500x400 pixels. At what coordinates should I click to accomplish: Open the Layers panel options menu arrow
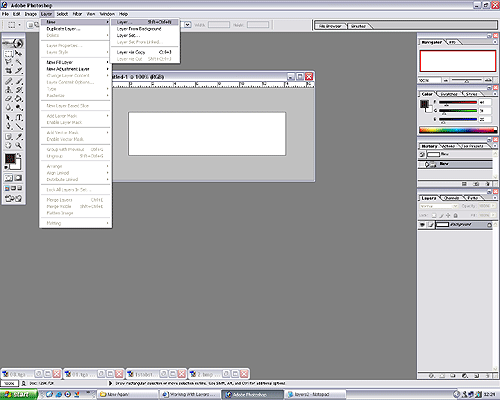pos(495,198)
